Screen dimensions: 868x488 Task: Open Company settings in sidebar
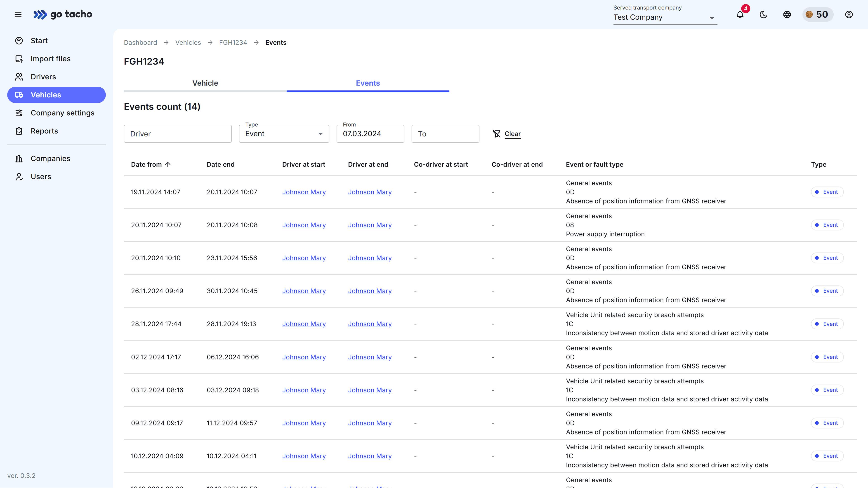(56, 113)
